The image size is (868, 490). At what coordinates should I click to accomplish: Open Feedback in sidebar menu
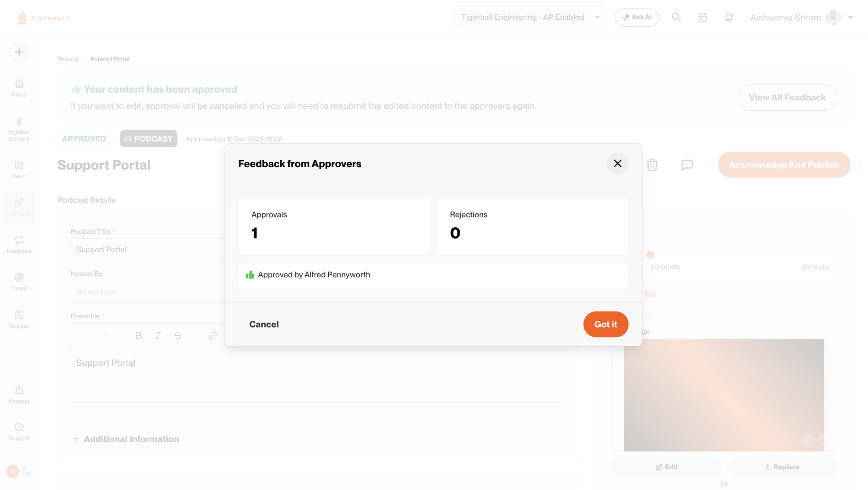[x=19, y=244]
